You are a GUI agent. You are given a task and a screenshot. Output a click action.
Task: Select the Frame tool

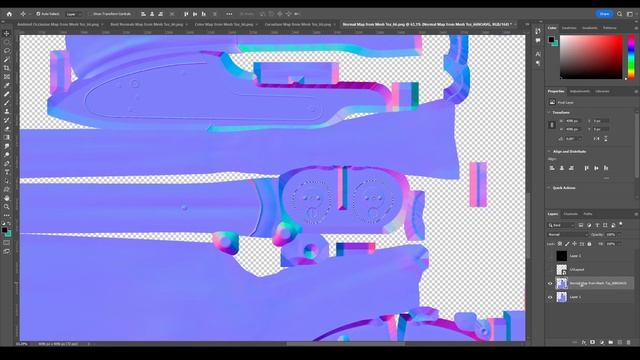tap(7, 77)
